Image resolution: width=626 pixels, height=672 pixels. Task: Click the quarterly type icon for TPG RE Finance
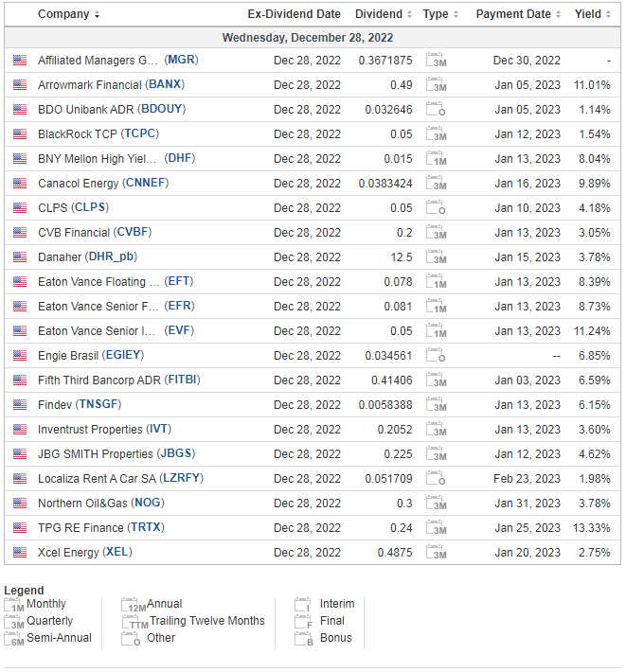tap(436, 528)
